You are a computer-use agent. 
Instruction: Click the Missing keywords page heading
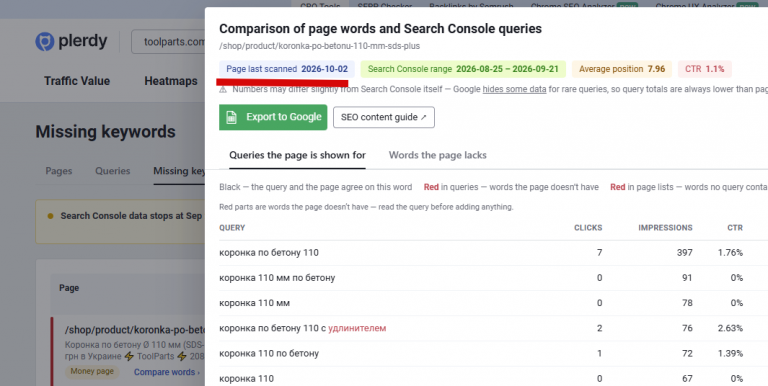105,132
